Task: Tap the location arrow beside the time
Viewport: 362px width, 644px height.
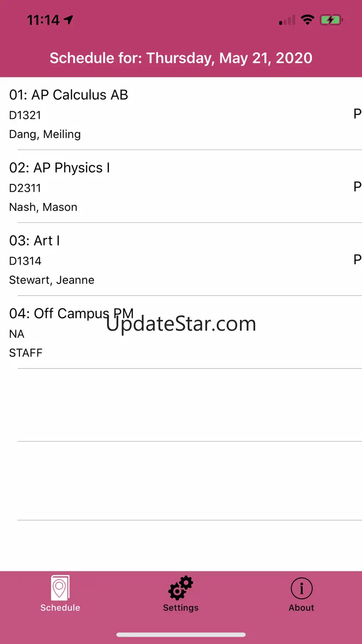Action: (69, 20)
